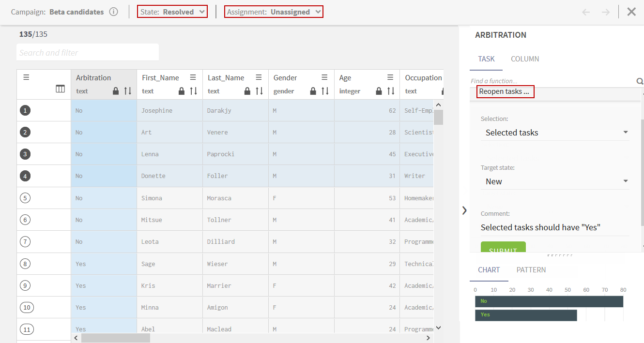The image size is (644, 343).
Task: Select row number 8 circle
Action: click(26, 264)
